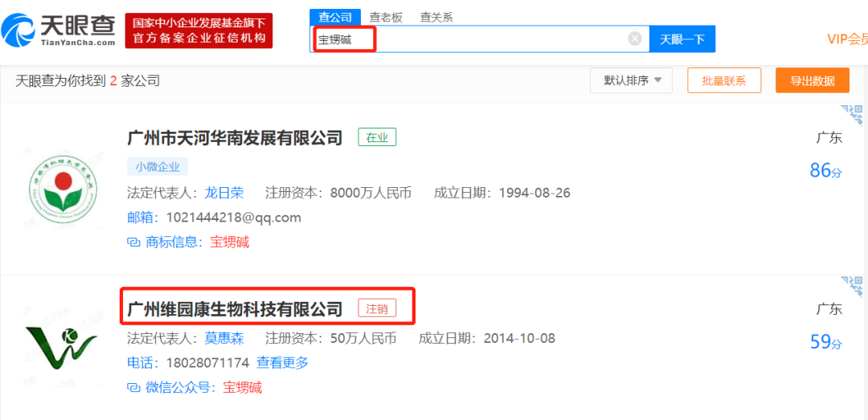Click 导出数据 button
This screenshot has height=420, width=868.
pos(812,81)
